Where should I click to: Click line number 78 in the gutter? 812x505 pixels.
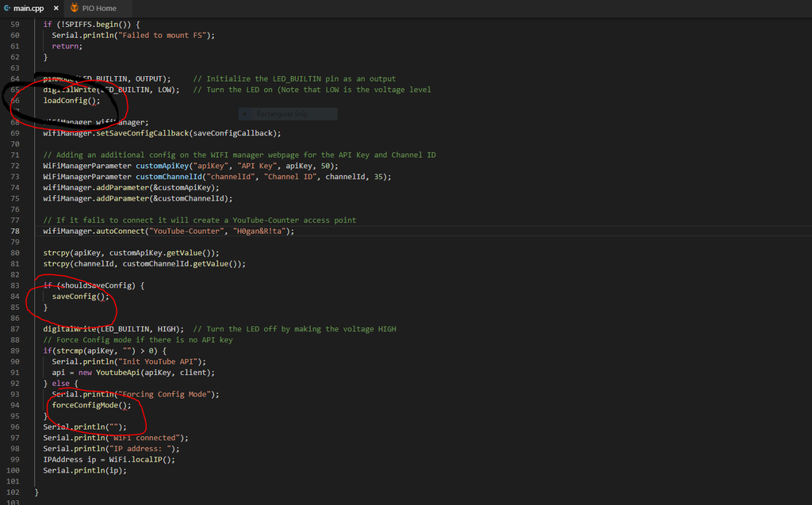coord(14,231)
